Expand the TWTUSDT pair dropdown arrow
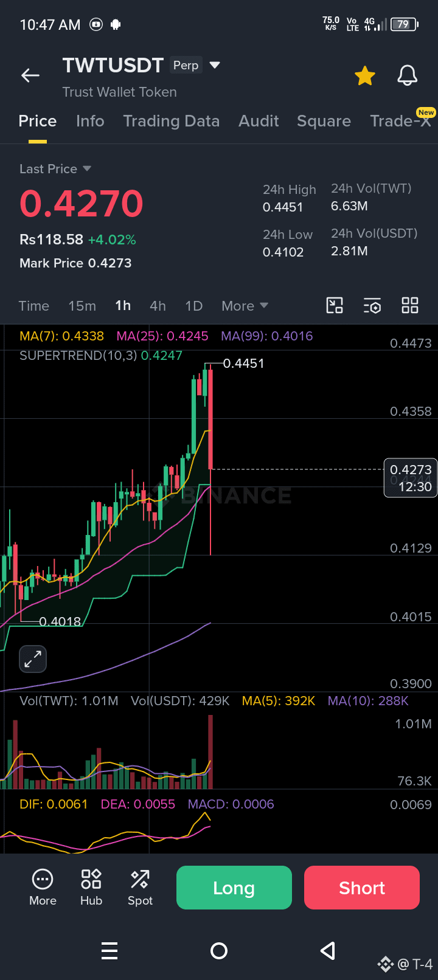This screenshot has width=438, height=980. [215, 65]
